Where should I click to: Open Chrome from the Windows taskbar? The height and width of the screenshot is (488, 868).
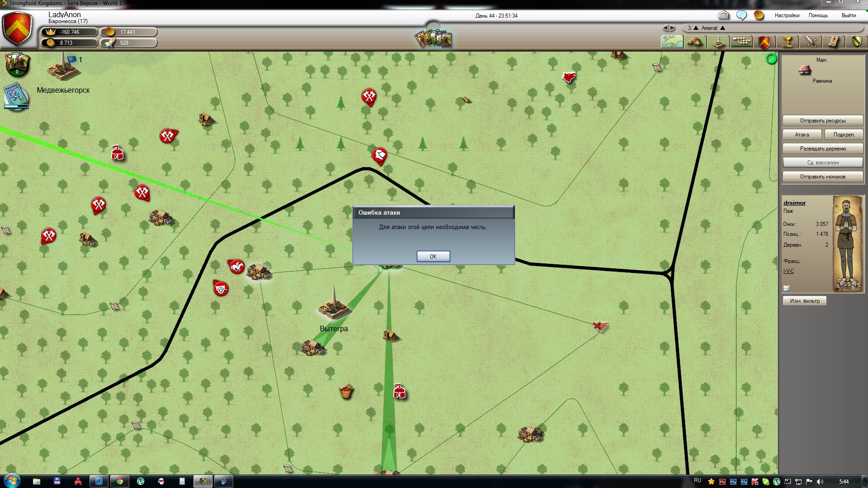(120, 481)
